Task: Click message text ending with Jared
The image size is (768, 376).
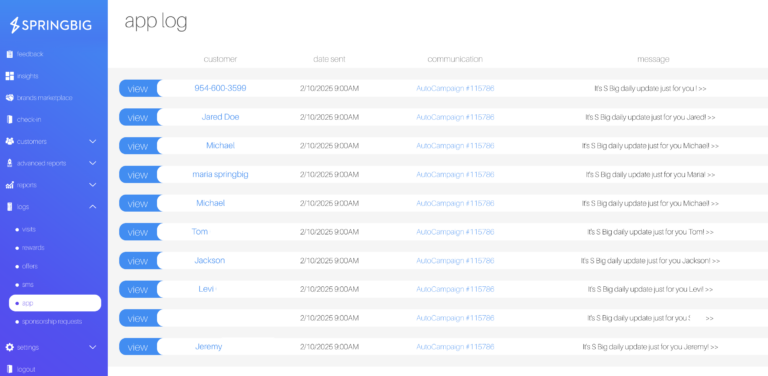Action: pos(650,118)
